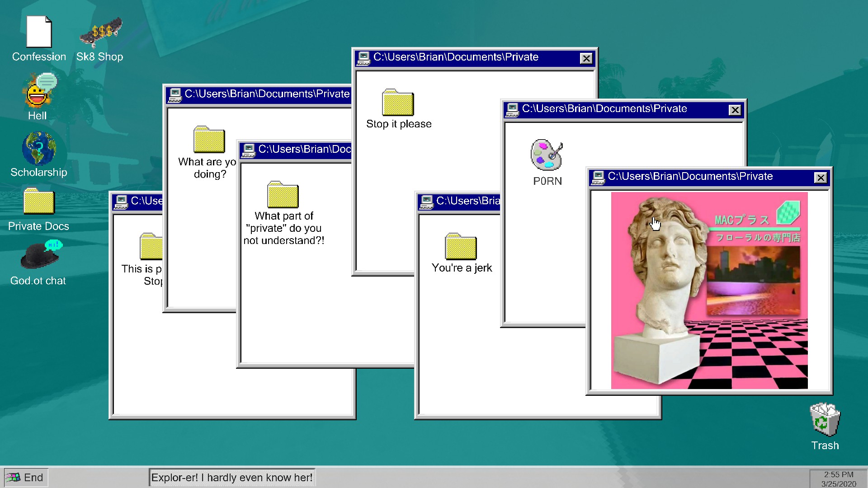Select the Explor-er taskbar item
The image size is (868, 488).
tap(231, 478)
